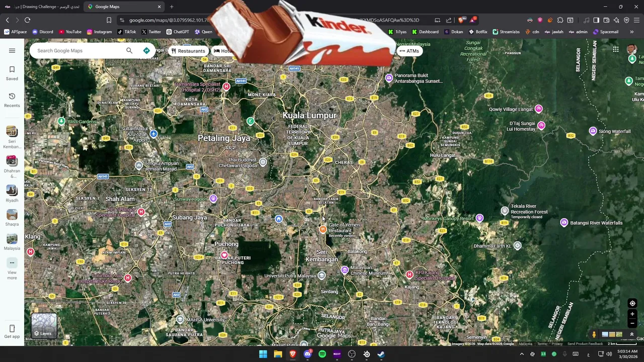This screenshot has height=362, width=644.
Task: Open the YouTube bookmark
Action: pos(69,32)
